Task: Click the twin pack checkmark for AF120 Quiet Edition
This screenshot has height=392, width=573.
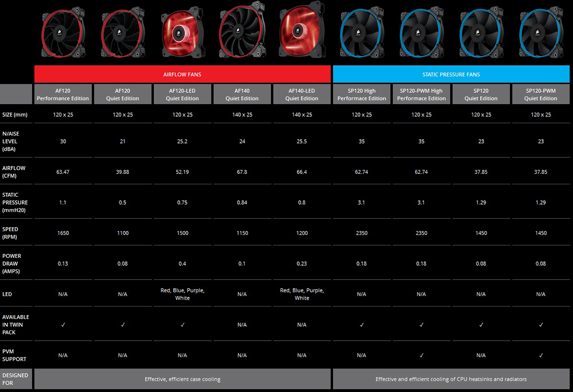Action: pos(123,324)
